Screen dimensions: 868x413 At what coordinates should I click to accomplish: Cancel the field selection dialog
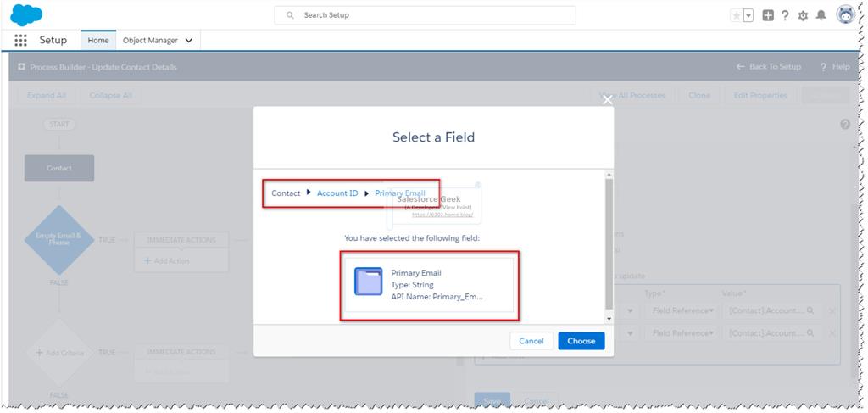pyautogui.click(x=531, y=341)
